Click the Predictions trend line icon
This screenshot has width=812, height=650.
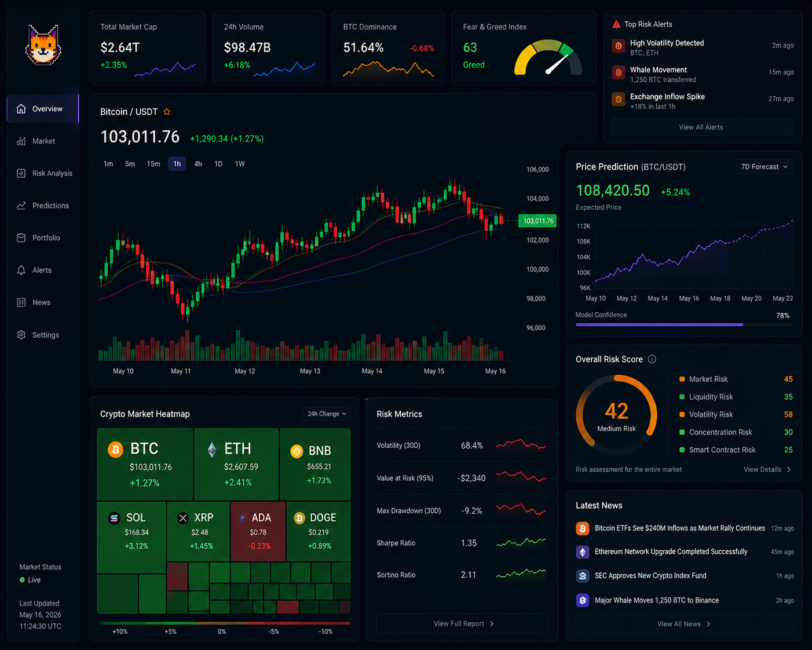[x=21, y=206]
